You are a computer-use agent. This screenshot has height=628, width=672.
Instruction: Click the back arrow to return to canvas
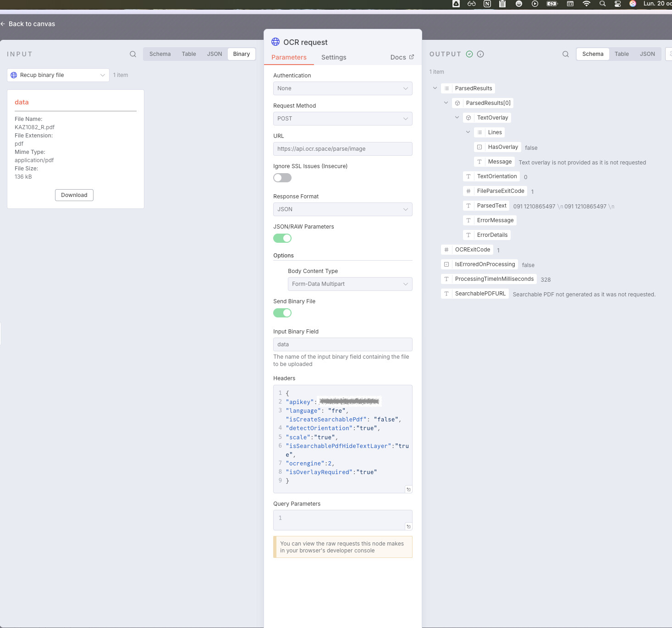pyautogui.click(x=3, y=24)
